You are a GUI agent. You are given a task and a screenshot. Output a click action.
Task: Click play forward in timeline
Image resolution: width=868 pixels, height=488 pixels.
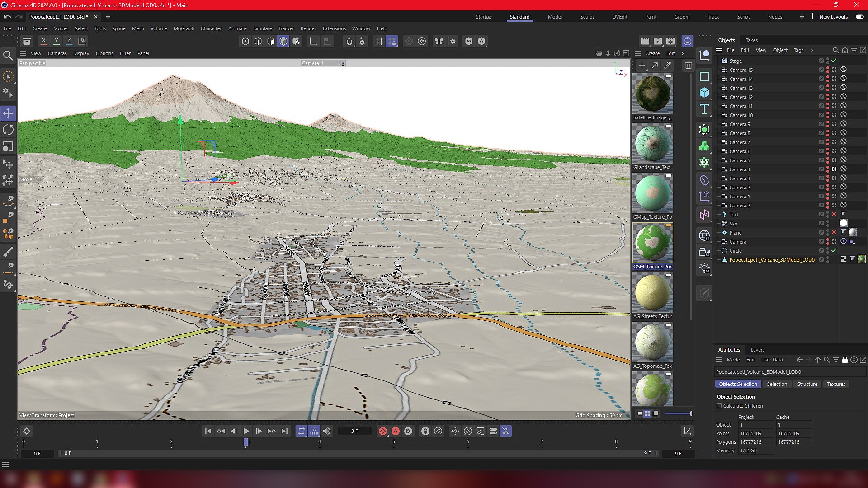click(x=246, y=431)
